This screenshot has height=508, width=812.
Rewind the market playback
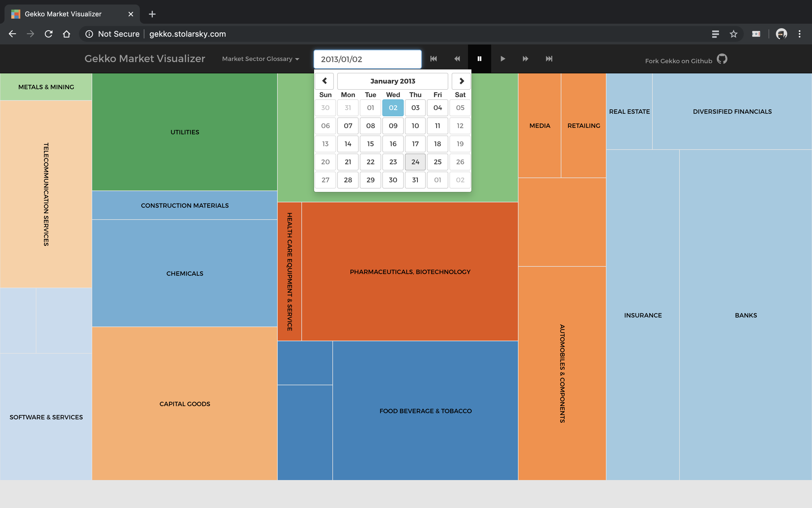pos(457,59)
